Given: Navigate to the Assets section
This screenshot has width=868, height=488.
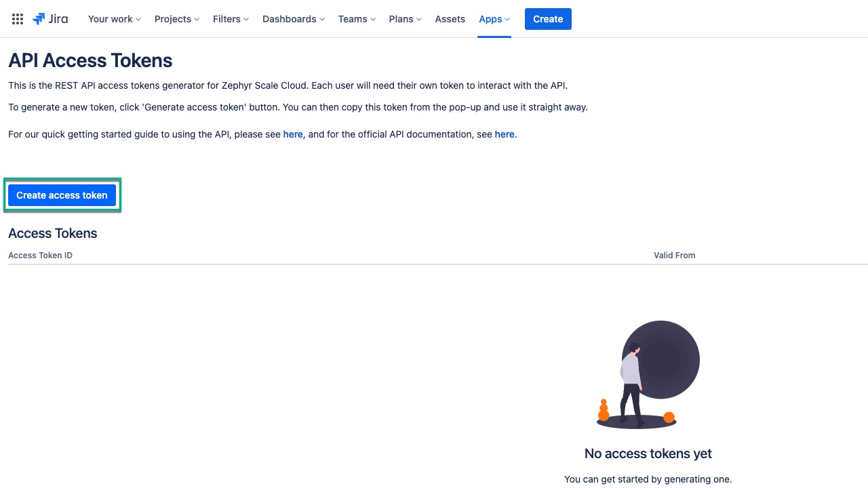Looking at the screenshot, I should tap(450, 19).
